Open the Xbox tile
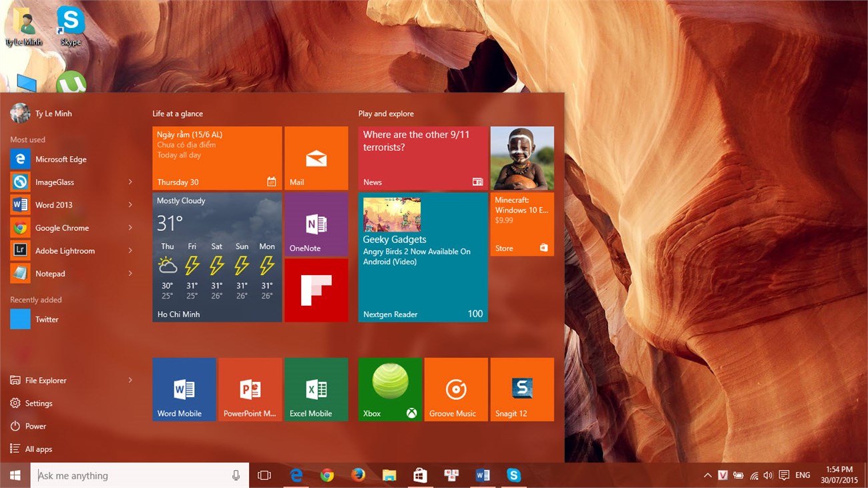 [390, 389]
